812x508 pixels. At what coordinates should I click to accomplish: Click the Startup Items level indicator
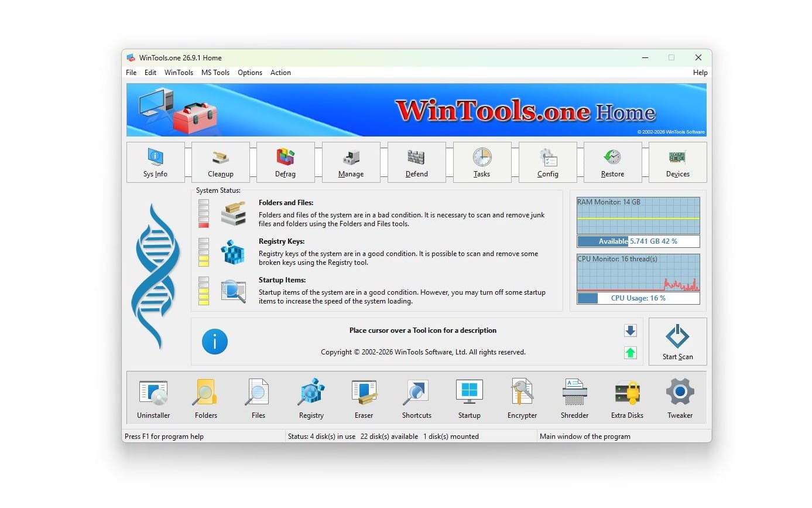[204, 291]
